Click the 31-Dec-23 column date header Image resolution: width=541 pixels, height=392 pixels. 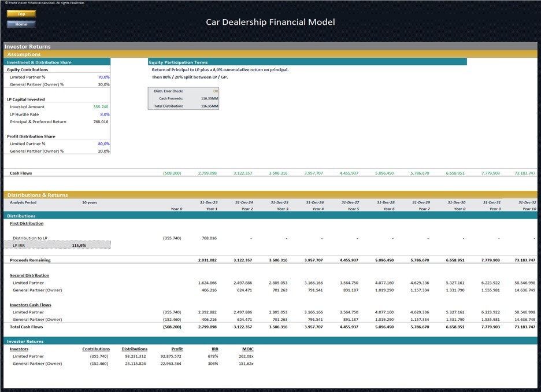209,202
